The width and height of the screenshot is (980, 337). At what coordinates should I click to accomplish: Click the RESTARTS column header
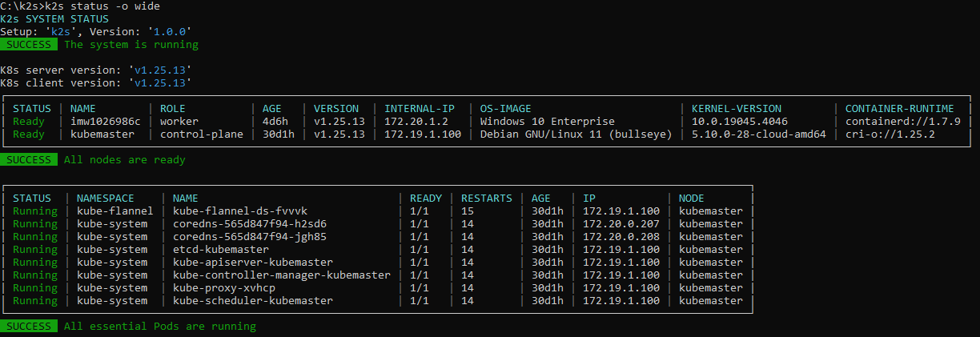[x=486, y=199]
